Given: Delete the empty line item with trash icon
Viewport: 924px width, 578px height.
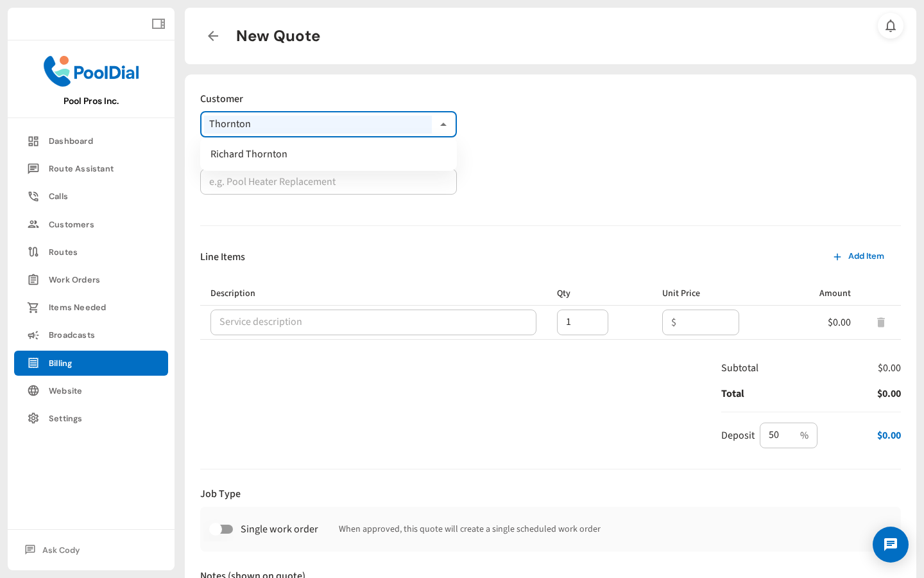Looking at the screenshot, I should (880, 322).
